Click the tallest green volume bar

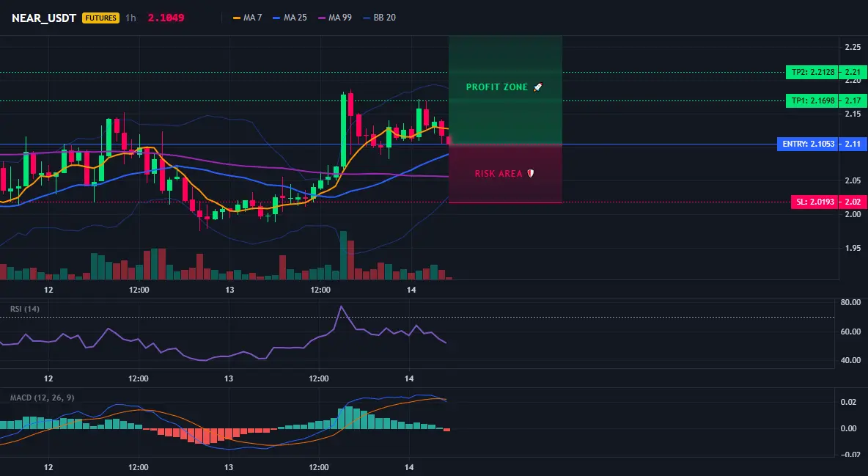click(x=343, y=255)
